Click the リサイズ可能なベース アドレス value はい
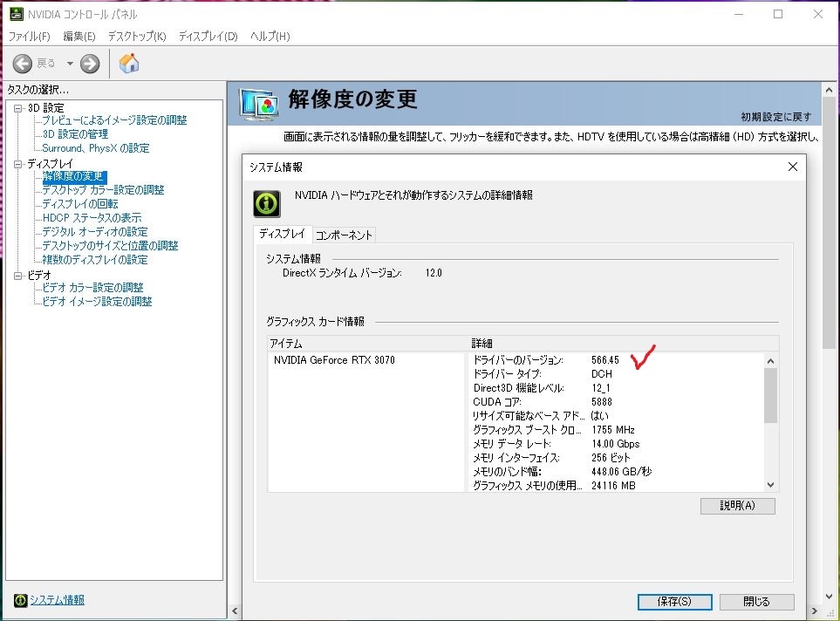Viewport: 840px width, 621px height. [599, 416]
